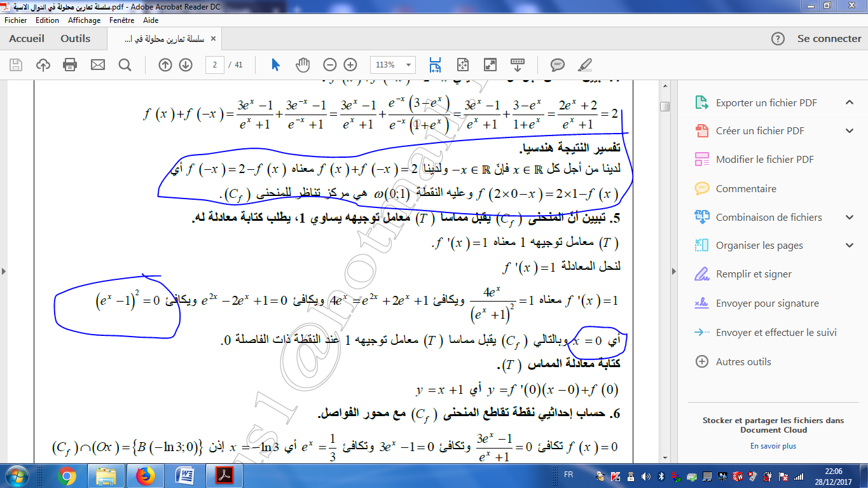Fit one full page icon
Screen dimensions: 868x488
(462, 65)
